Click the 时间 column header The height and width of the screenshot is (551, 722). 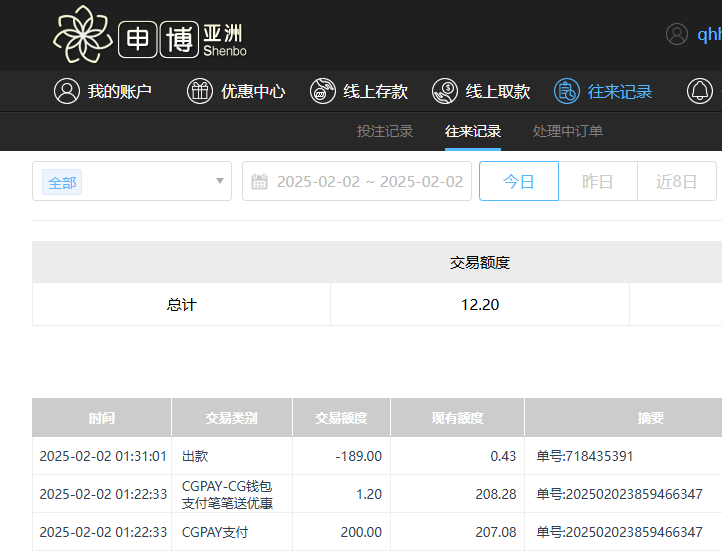click(101, 418)
